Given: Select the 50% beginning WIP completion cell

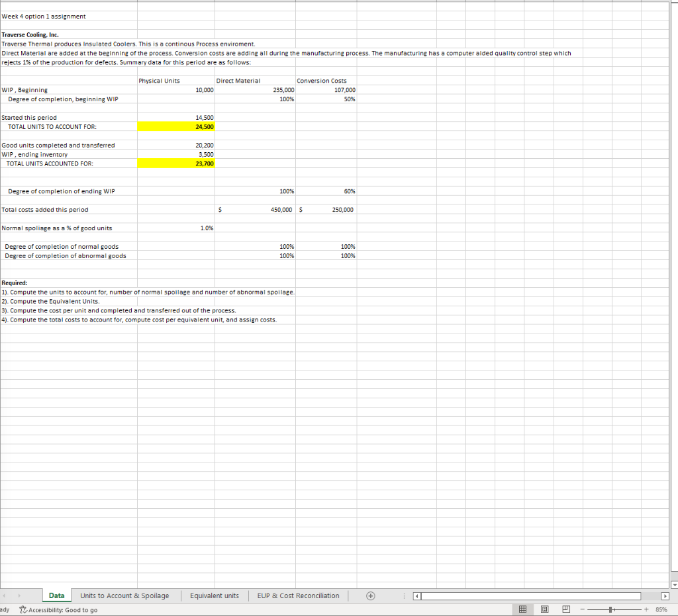Looking at the screenshot, I should click(326, 99).
